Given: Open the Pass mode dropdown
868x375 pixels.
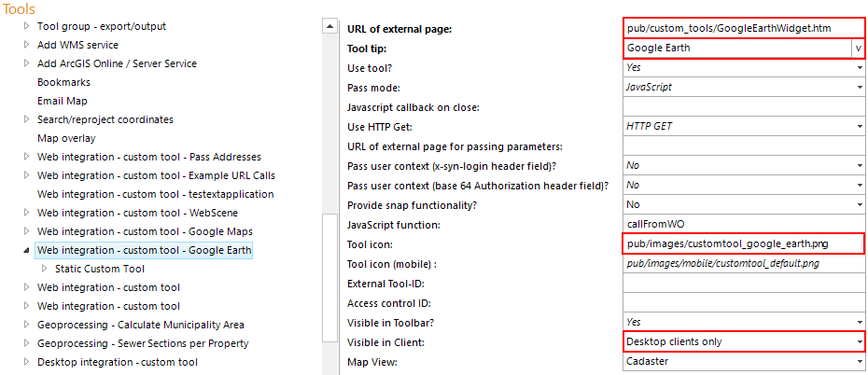Looking at the screenshot, I should tap(860, 88).
